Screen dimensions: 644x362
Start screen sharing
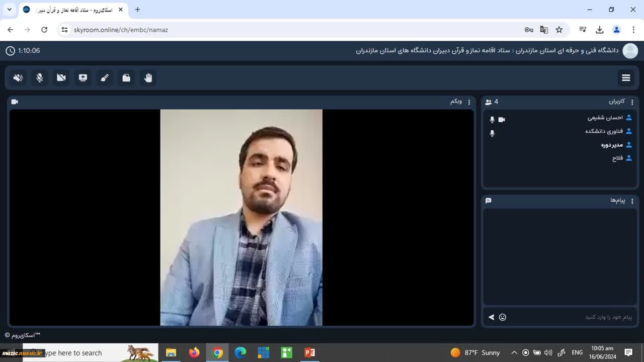(x=83, y=77)
